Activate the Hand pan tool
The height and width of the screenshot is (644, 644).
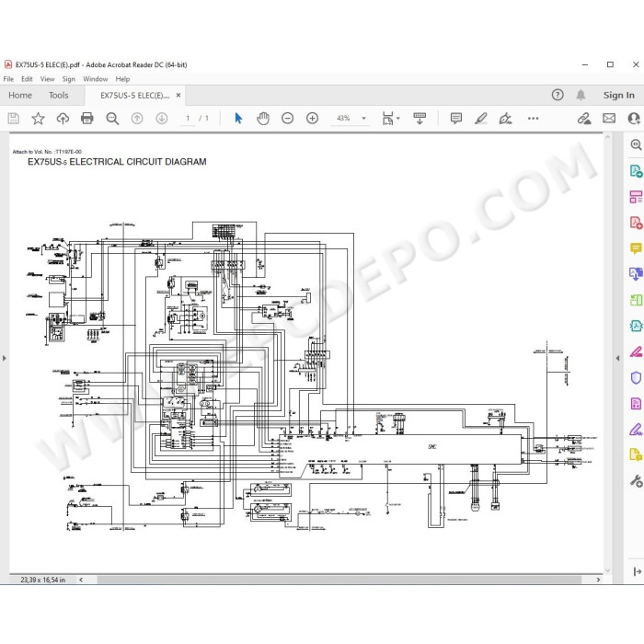point(263,119)
